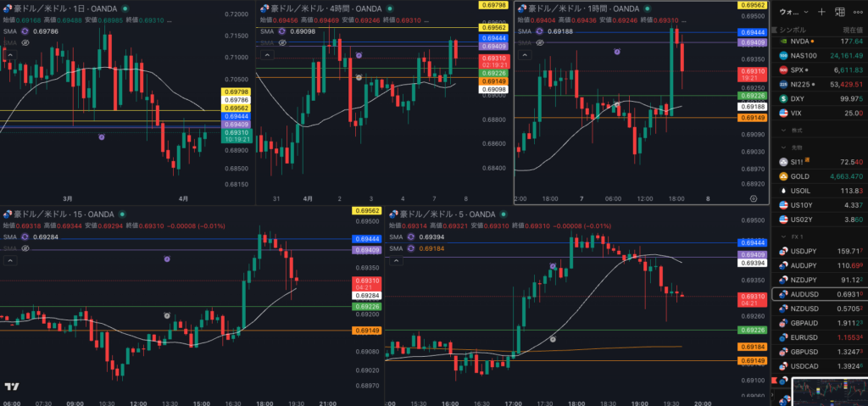Click the TradingView logo at bottom left
The height and width of the screenshot is (406, 868).
(x=11, y=386)
